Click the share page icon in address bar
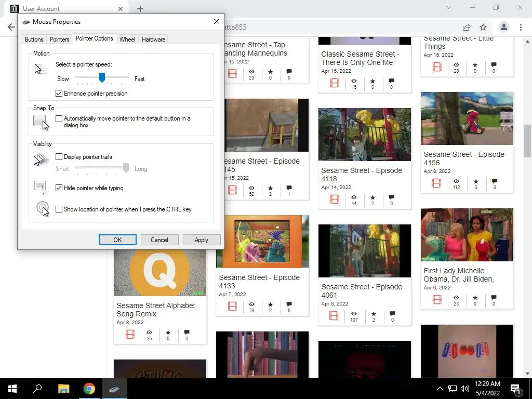 click(x=467, y=27)
